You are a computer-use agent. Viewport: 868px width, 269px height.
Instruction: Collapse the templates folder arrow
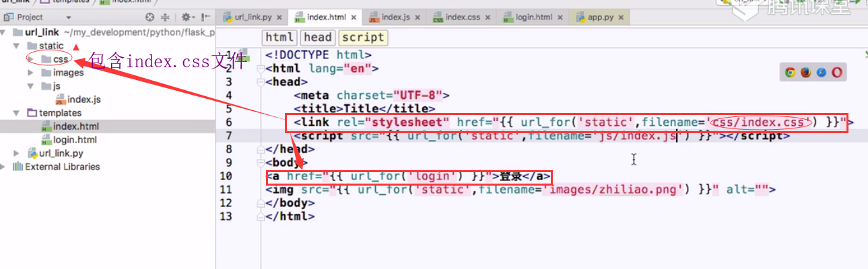[x=17, y=113]
